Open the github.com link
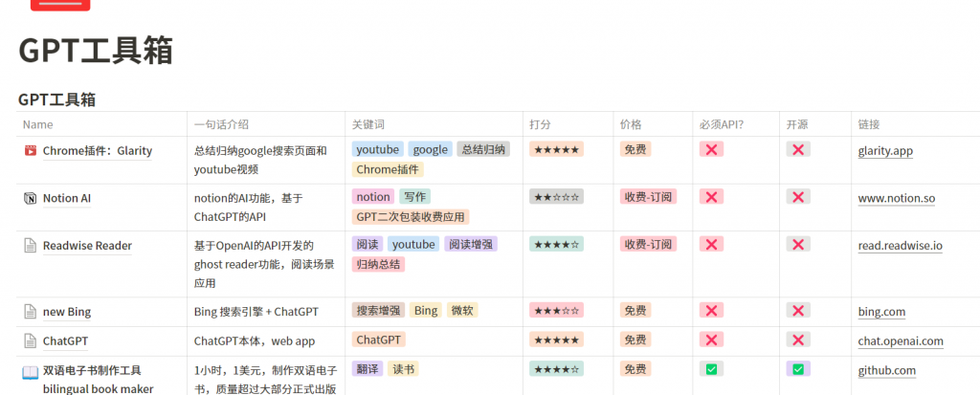Image resolution: width=980 pixels, height=395 pixels. click(887, 371)
